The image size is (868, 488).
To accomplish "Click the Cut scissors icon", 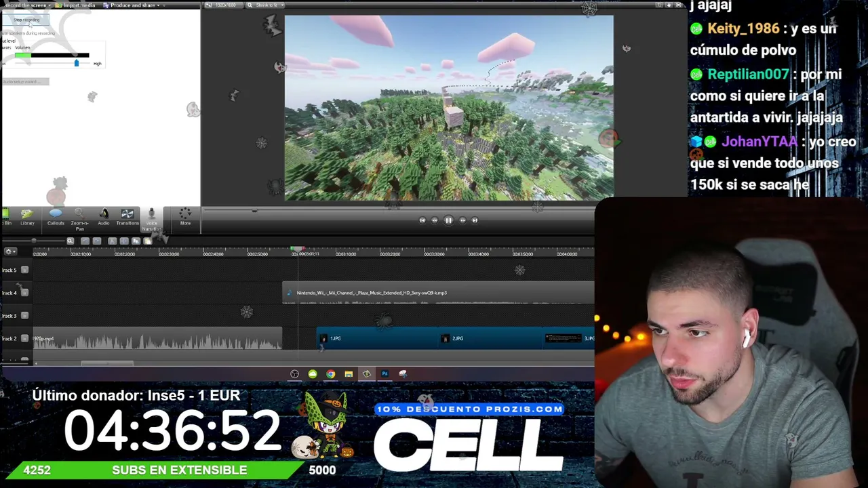I will point(112,241).
